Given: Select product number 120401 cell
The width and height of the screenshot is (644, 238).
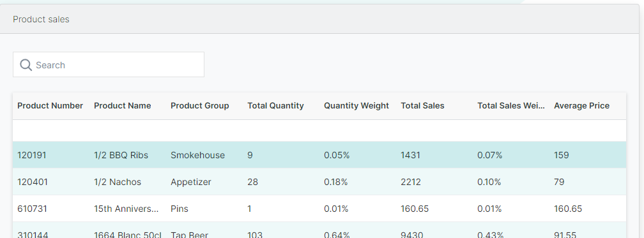Looking at the screenshot, I should [x=33, y=182].
